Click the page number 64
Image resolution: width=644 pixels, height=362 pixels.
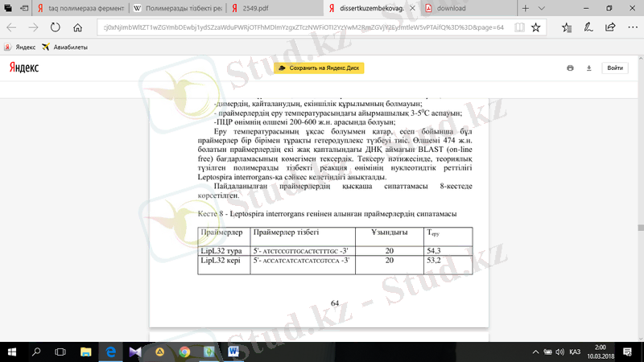(x=335, y=303)
